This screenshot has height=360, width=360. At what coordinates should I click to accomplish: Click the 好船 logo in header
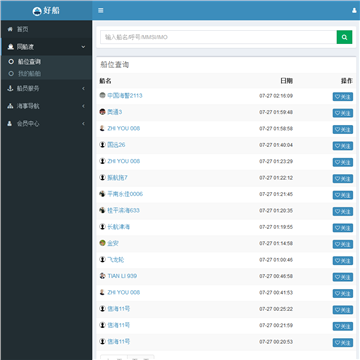(46, 11)
